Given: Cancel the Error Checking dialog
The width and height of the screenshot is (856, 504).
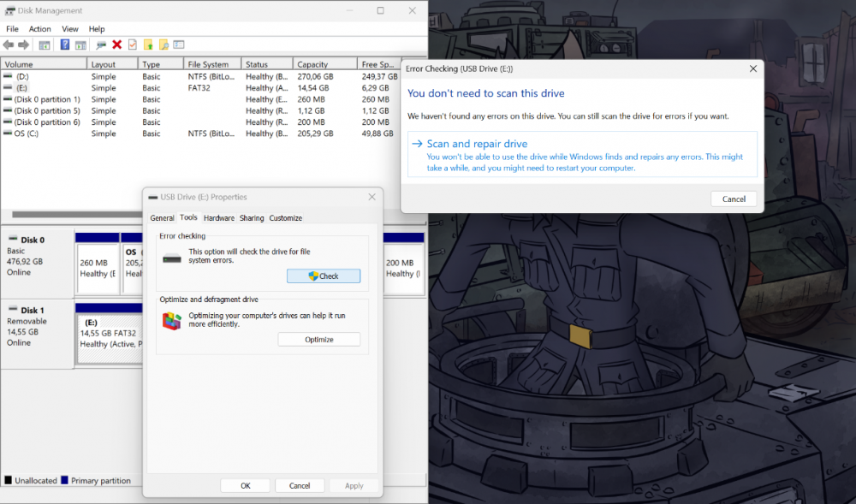Looking at the screenshot, I should (734, 199).
